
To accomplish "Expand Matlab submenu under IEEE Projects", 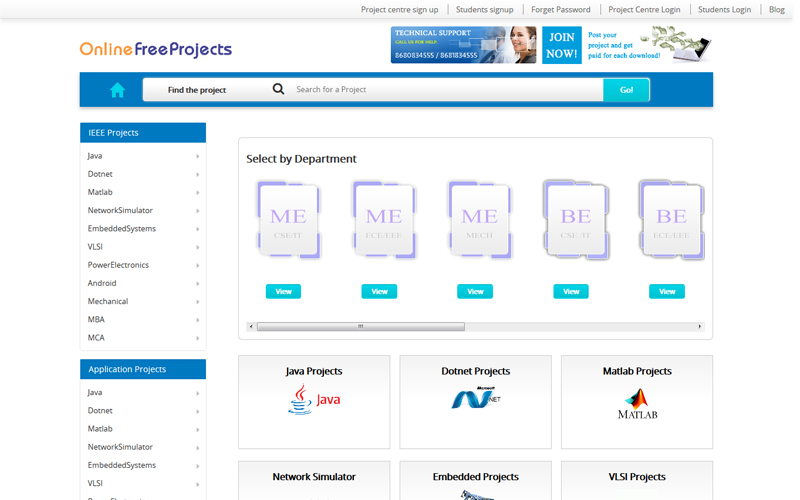I will tap(142, 192).
